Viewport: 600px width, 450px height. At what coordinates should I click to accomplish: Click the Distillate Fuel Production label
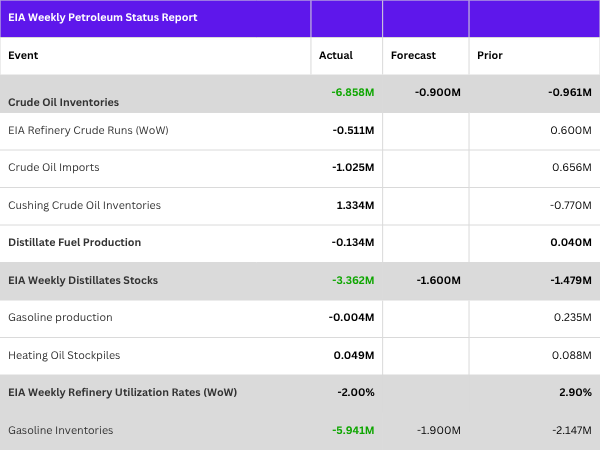tap(75, 242)
